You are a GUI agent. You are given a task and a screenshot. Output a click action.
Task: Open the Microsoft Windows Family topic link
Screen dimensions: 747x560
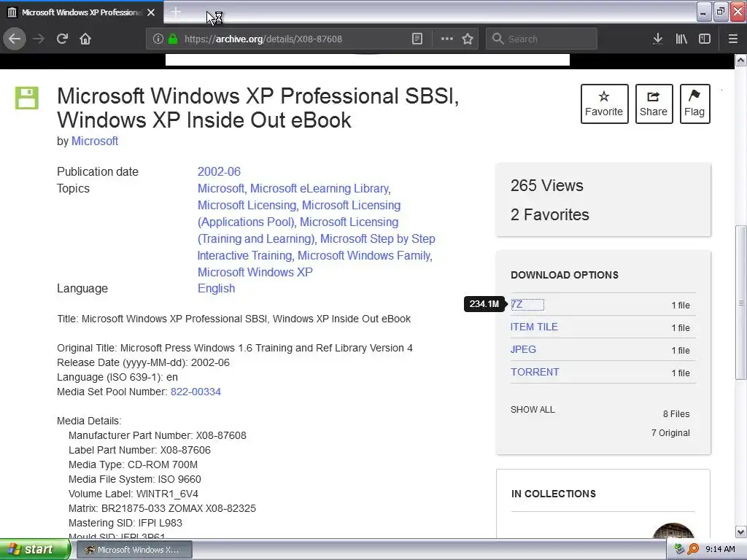pyautogui.click(x=364, y=256)
